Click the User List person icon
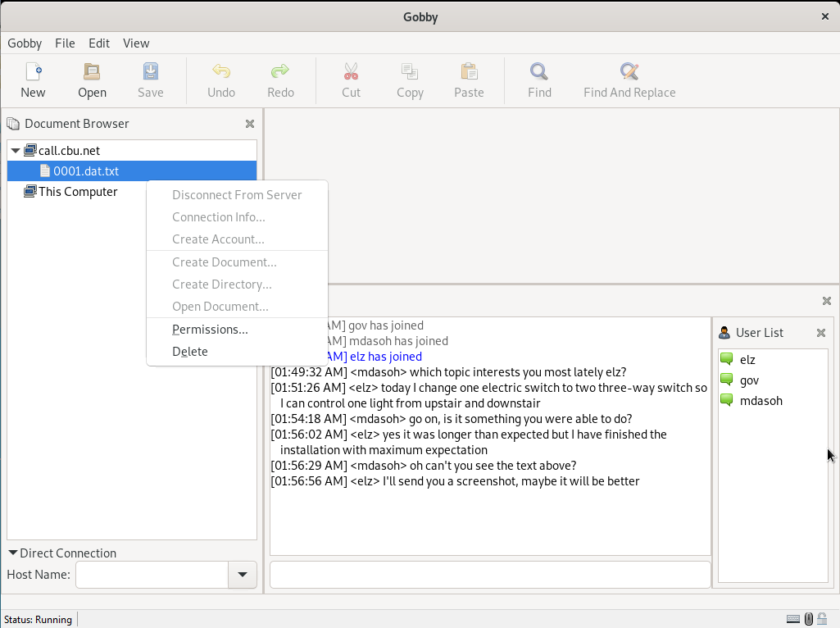This screenshot has width=840, height=628. tap(724, 333)
